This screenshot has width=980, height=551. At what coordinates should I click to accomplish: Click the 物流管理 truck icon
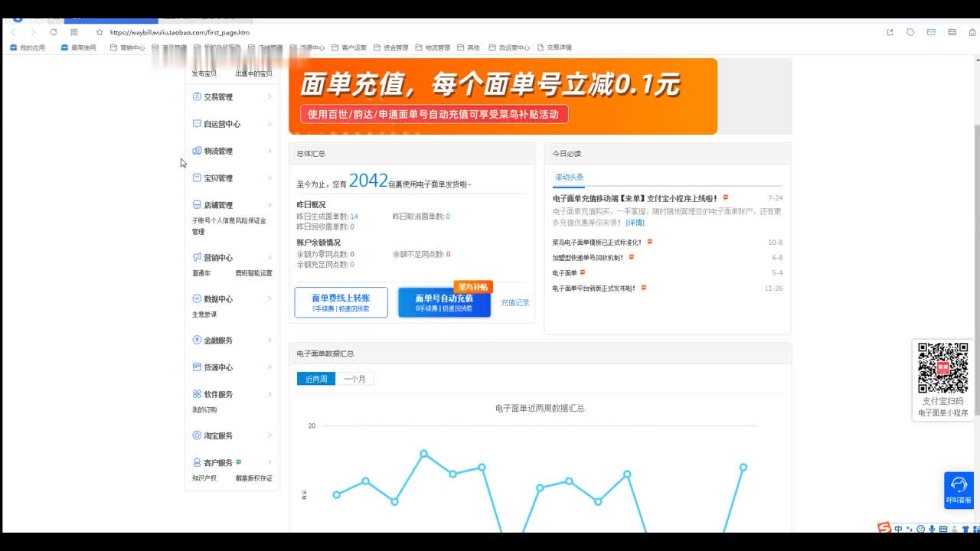tap(197, 151)
